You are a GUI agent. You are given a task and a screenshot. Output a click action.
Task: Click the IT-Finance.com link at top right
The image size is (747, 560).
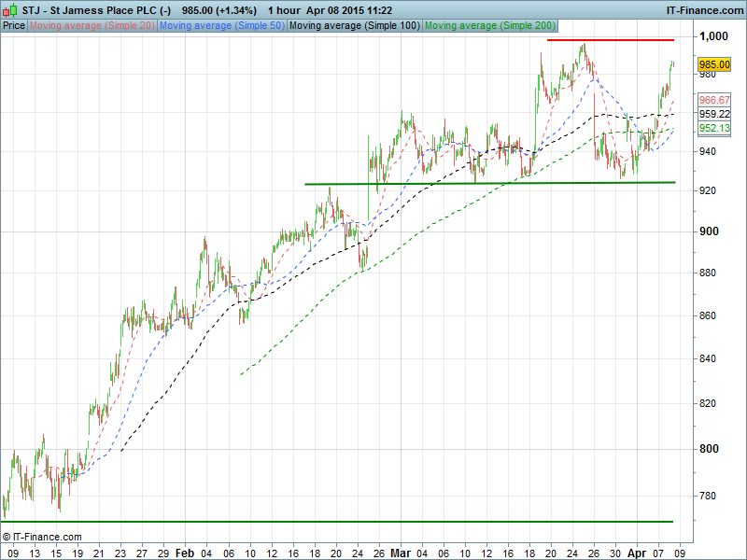pyautogui.click(x=703, y=10)
